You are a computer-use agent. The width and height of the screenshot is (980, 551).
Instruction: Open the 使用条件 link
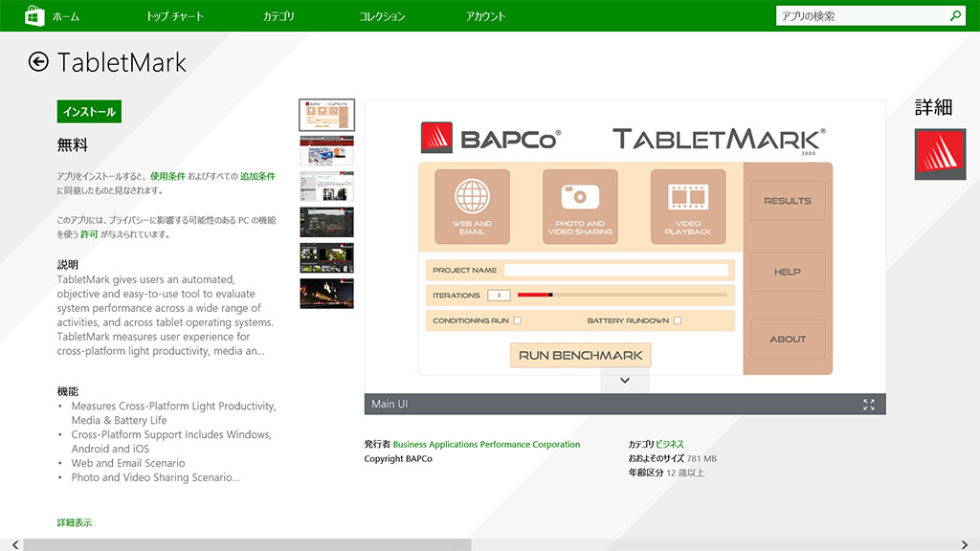coord(167,176)
